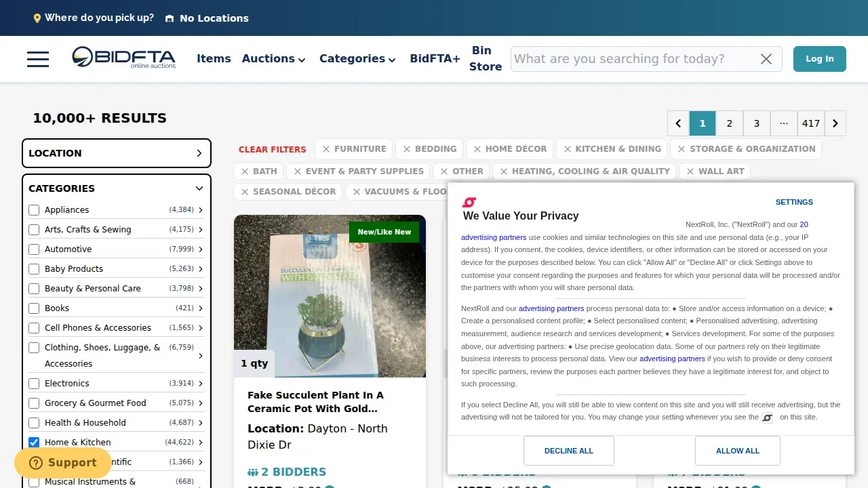Check the Electronics category

point(34,384)
